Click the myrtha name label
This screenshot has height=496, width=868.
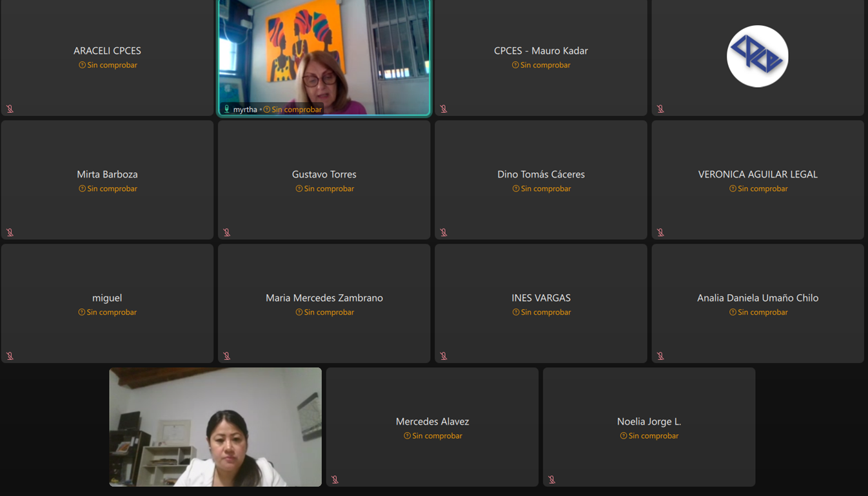pyautogui.click(x=245, y=110)
